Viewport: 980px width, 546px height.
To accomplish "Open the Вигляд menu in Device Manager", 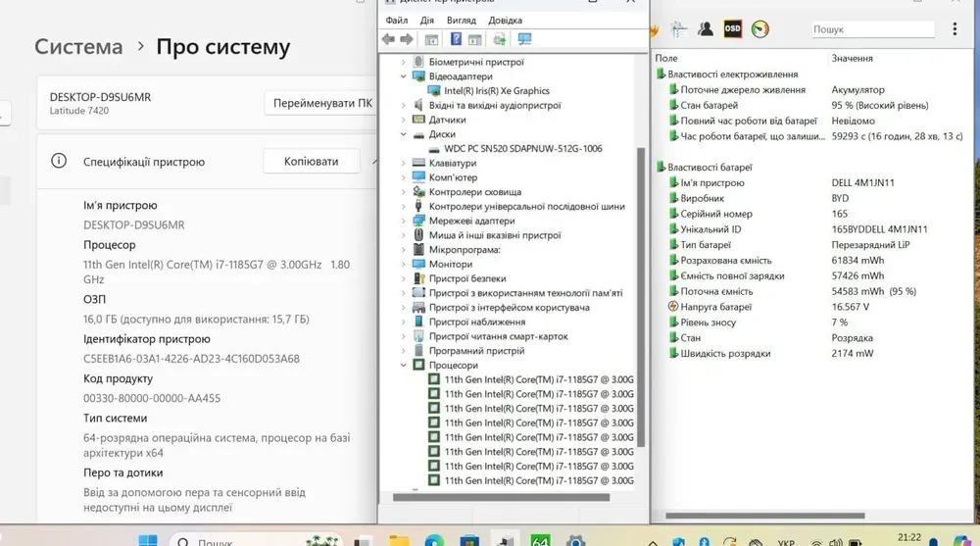I will pos(461,20).
